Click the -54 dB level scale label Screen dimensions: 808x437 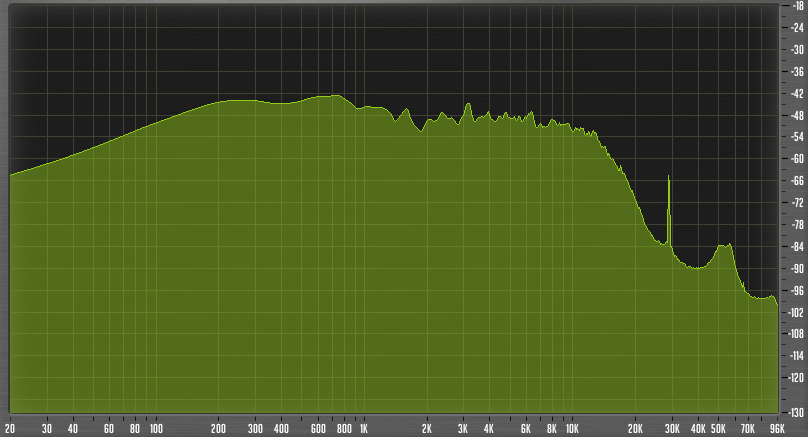[x=797, y=137]
